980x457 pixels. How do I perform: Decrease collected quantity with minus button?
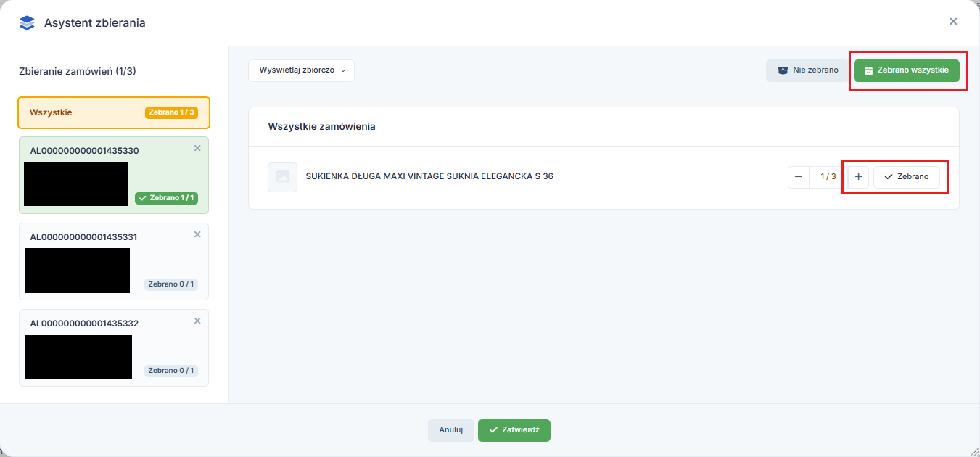pyautogui.click(x=799, y=177)
